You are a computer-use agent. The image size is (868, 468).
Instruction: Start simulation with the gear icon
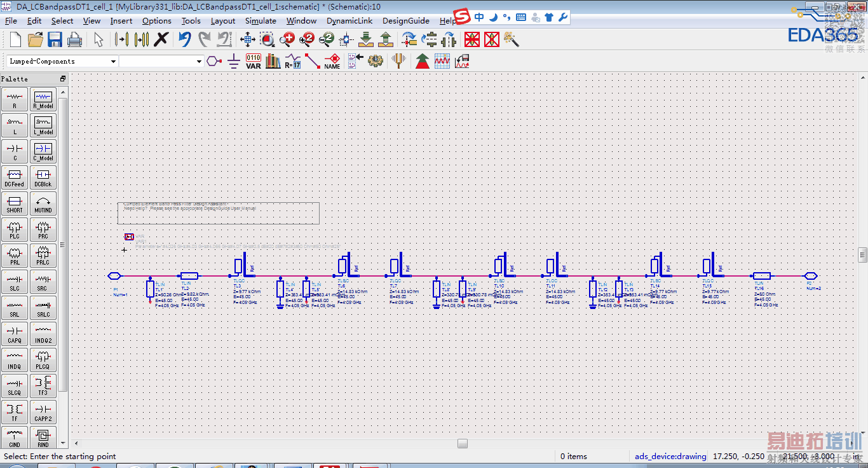pos(376,61)
